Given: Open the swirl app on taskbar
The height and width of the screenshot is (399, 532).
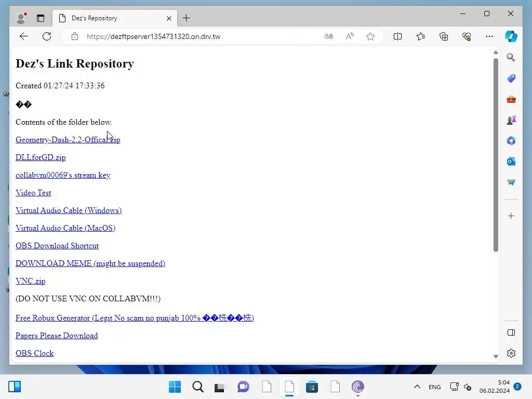Looking at the screenshot, I should coord(357,387).
